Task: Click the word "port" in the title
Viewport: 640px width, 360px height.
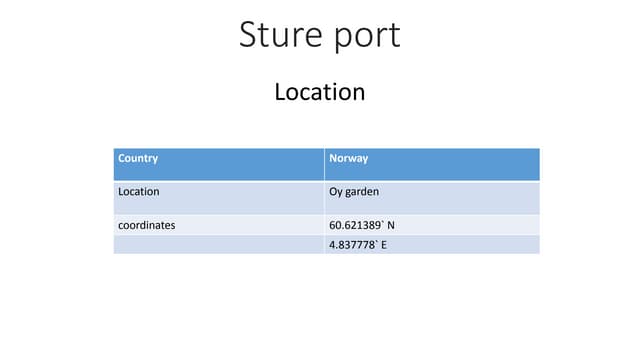Action: click(x=367, y=38)
